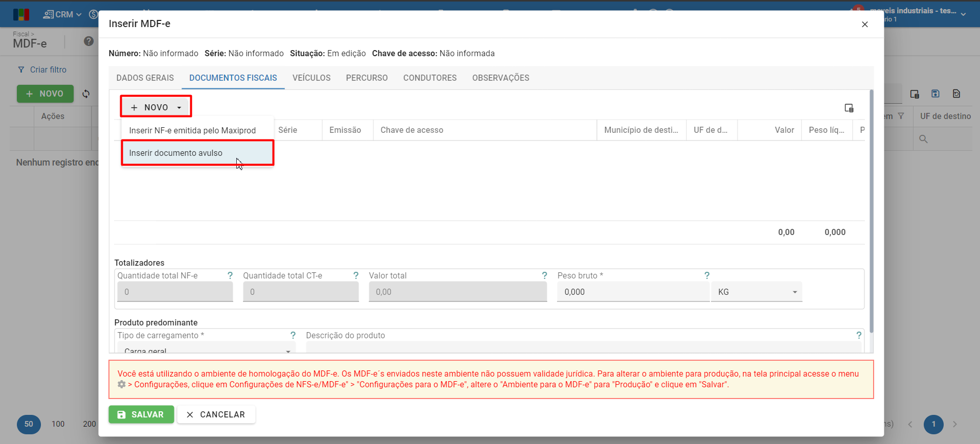The height and width of the screenshot is (444, 980).
Task: Click the Maxiprod logo in the top bar
Action: (x=21, y=14)
